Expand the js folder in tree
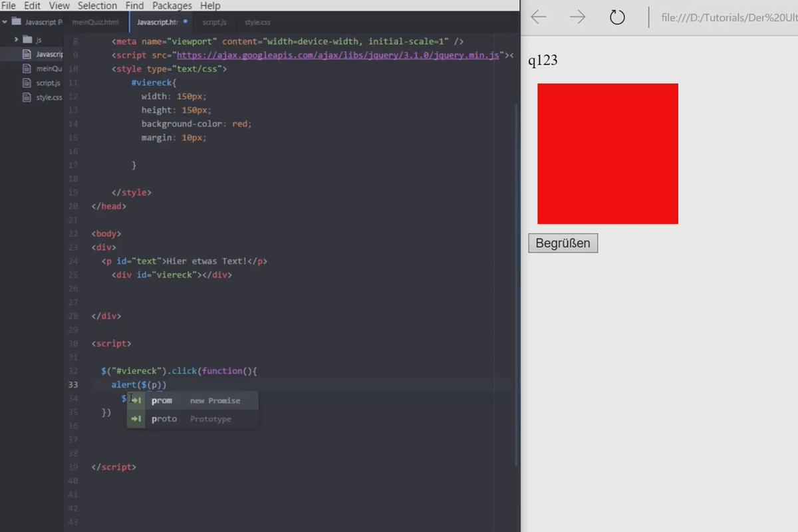Viewport: 798px width, 532px height. click(x=17, y=39)
